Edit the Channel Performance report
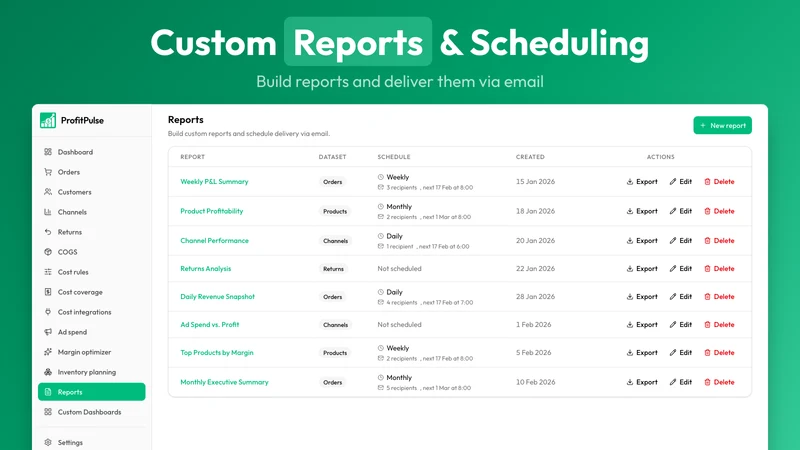Viewport: 800px width, 450px height. [681, 241]
